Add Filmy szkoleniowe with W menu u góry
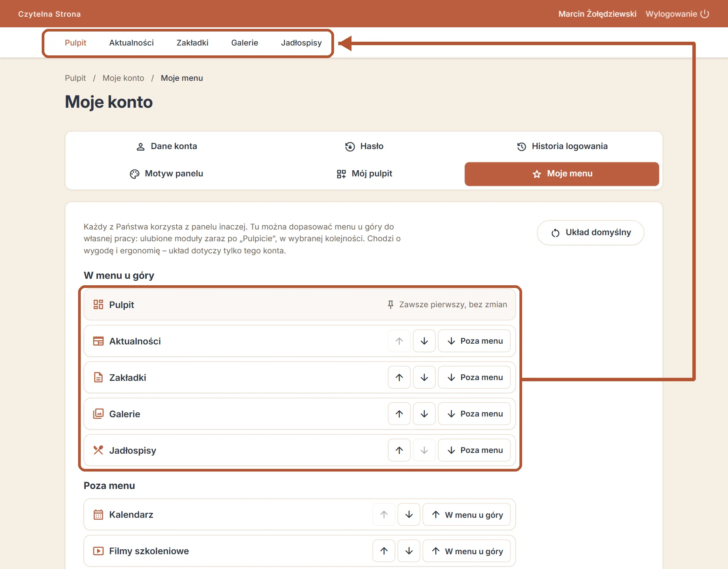Image resolution: width=728 pixels, height=569 pixels. click(467, 551)
